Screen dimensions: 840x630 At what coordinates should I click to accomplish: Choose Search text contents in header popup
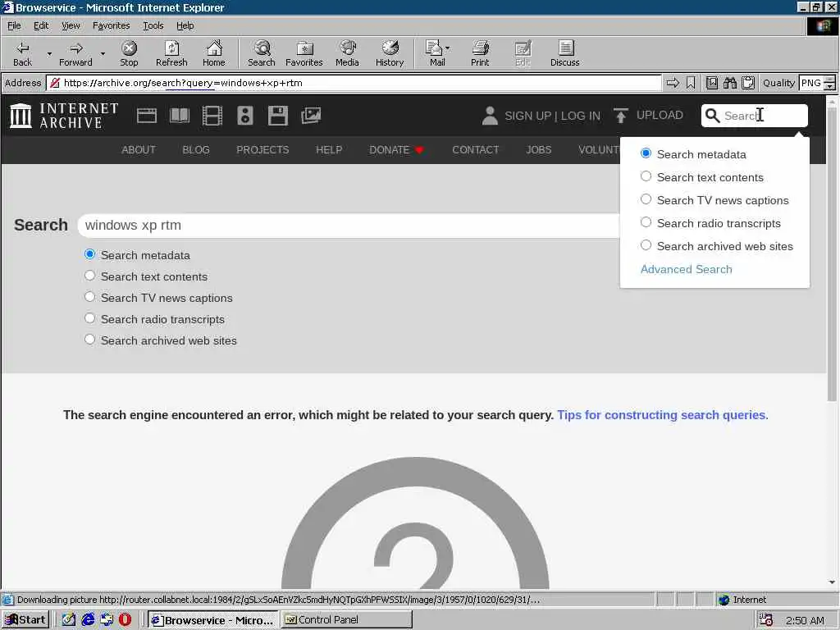click(x=646, y=177)
